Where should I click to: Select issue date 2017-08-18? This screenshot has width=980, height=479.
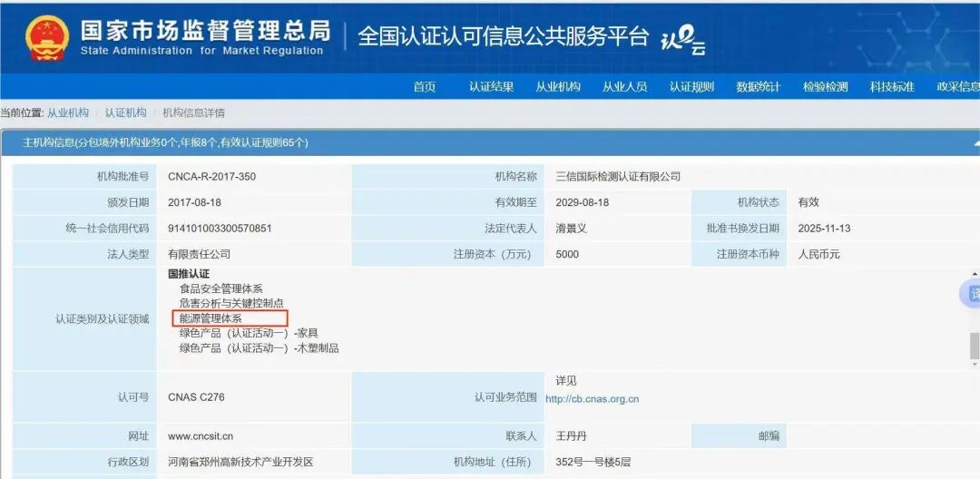point(194,202)
